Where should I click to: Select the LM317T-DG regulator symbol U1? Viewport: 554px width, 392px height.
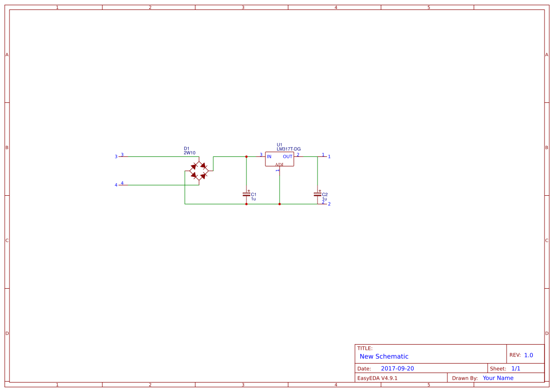coord(279,159)
